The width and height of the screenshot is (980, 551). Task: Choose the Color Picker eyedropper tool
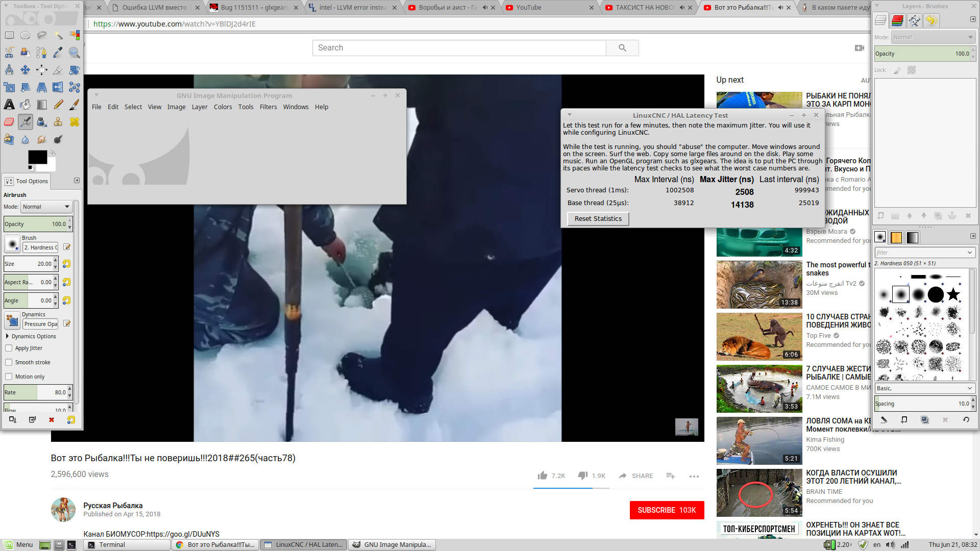point(58,53)
